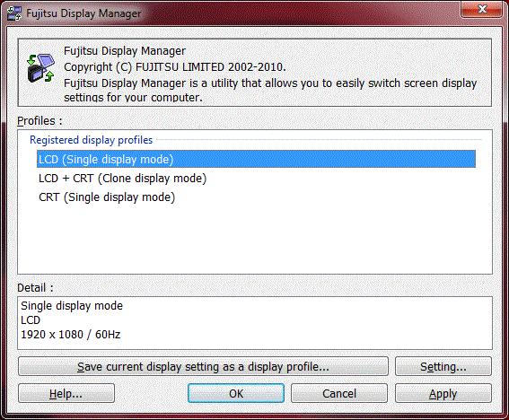Confirm with the OK button
509x420 pixels.
[236, 393]
